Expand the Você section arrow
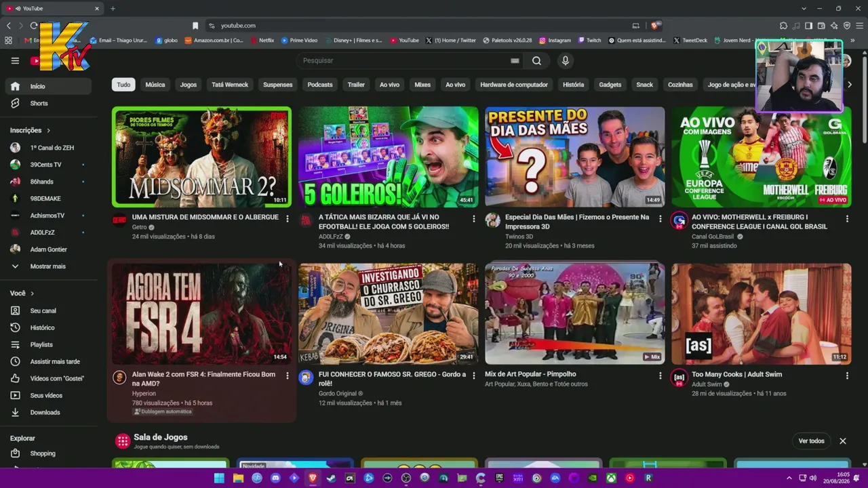 32,293
